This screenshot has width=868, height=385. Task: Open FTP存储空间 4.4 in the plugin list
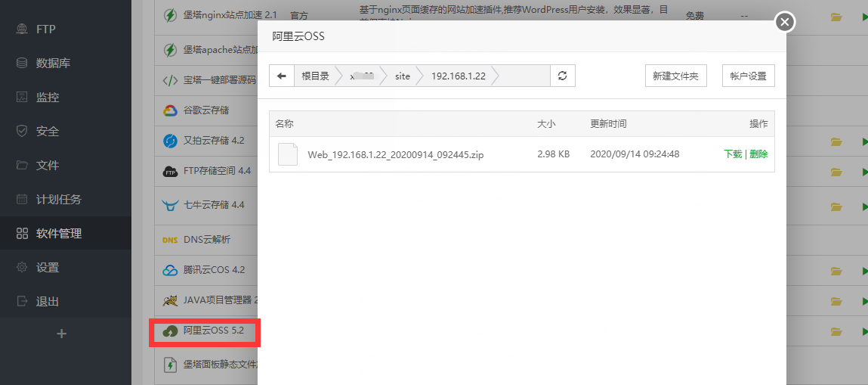[217, 171]
